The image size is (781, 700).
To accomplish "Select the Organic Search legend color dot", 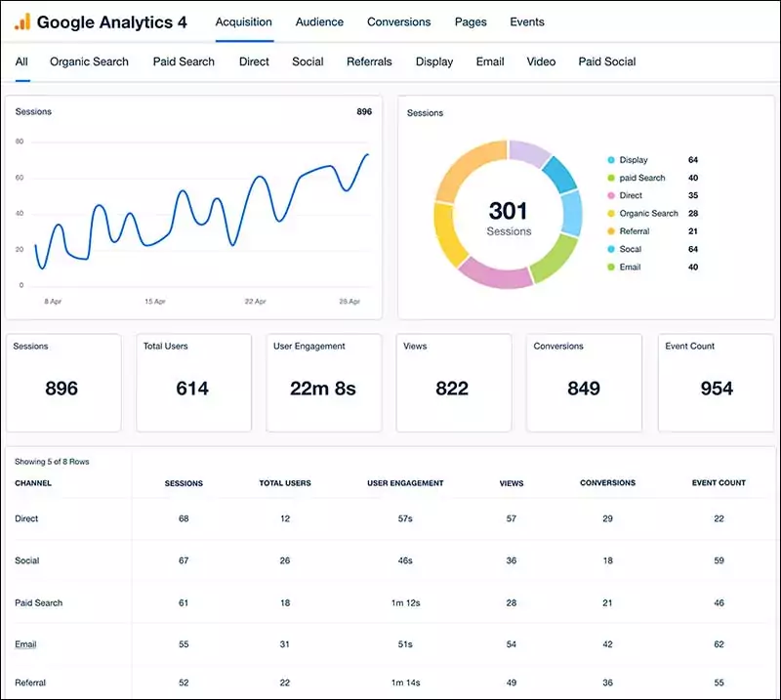I will tap(611, 213).
